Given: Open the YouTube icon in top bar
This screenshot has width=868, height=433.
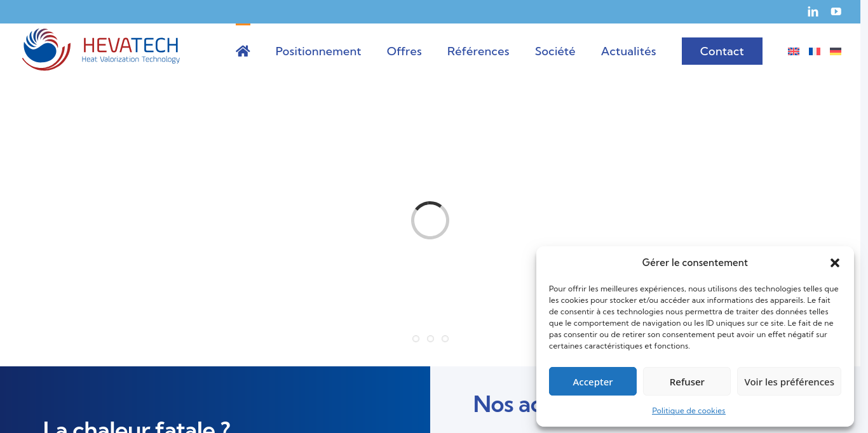Looking at the screenshot, I should point(836,11).
